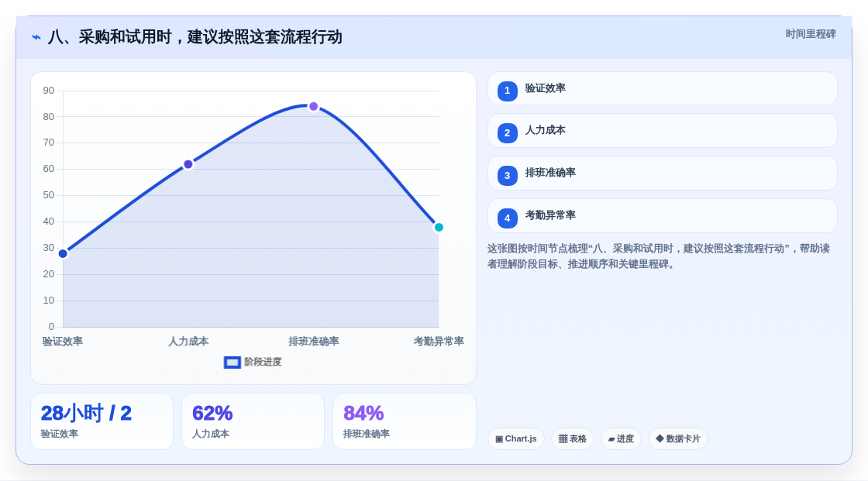Select the 排班准确率 milestone row
This screenshot has height=481, width=868.
tap(662, 174)
